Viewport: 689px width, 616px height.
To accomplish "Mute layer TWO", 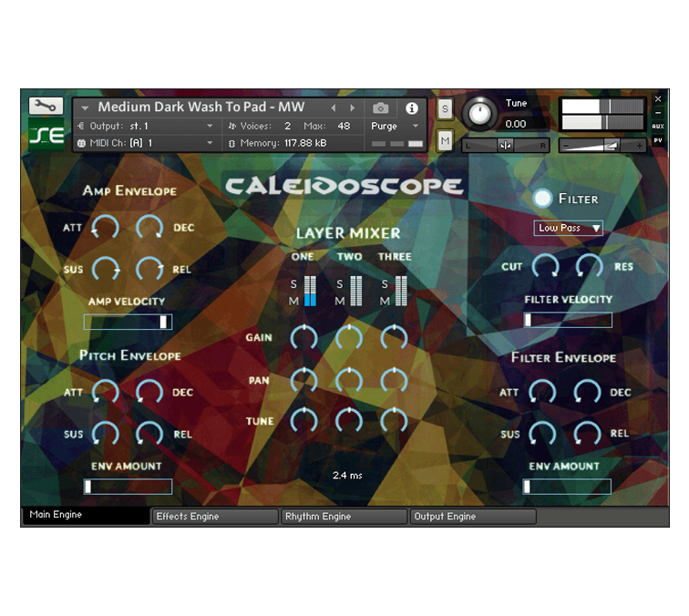I will [339, 301].
